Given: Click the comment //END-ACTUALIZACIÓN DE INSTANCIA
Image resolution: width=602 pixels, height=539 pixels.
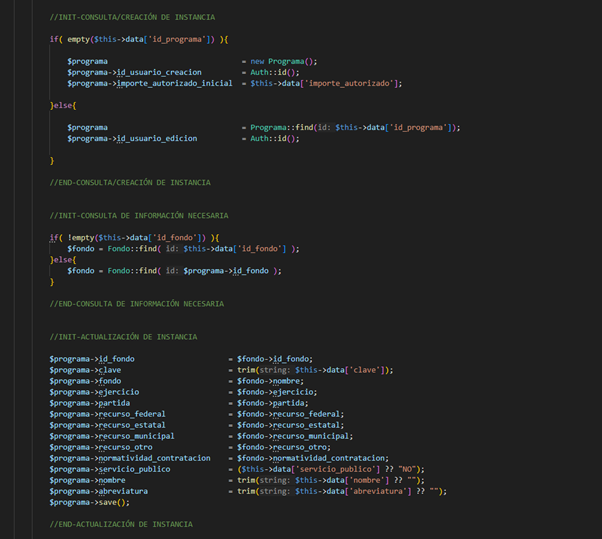Looking at the screenshot, I should [121, 524].
